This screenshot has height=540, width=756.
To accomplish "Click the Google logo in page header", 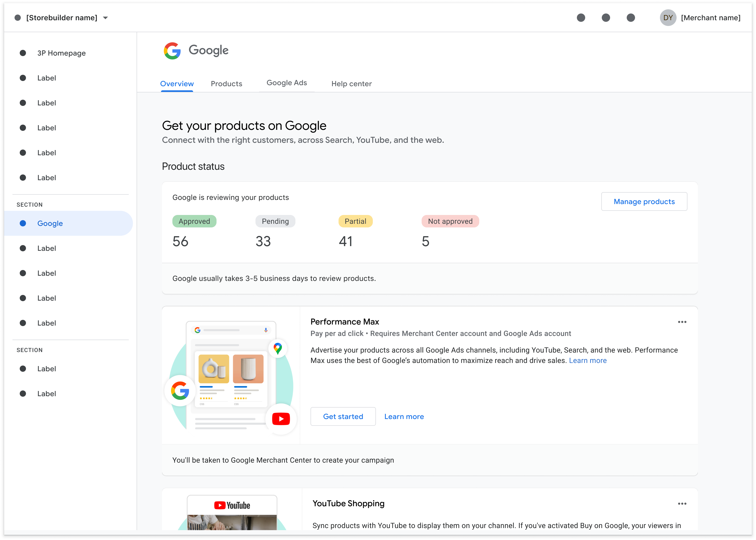I will [173, 51].
